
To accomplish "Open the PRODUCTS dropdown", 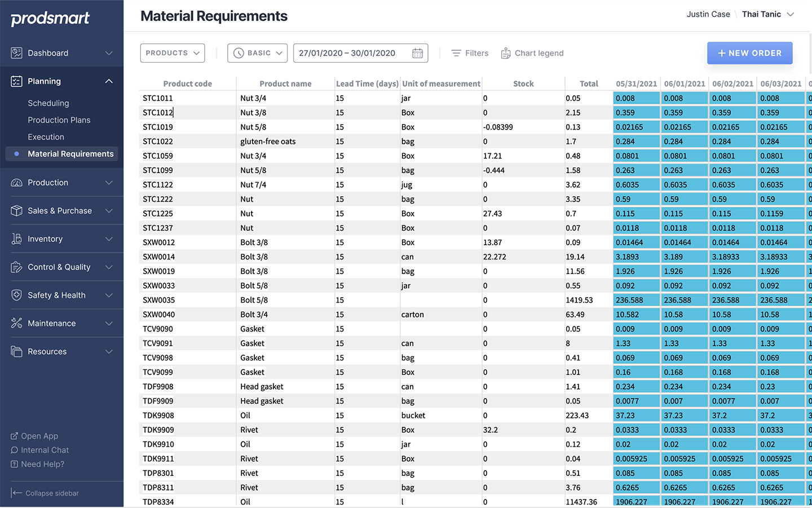I will pos(173,53).
